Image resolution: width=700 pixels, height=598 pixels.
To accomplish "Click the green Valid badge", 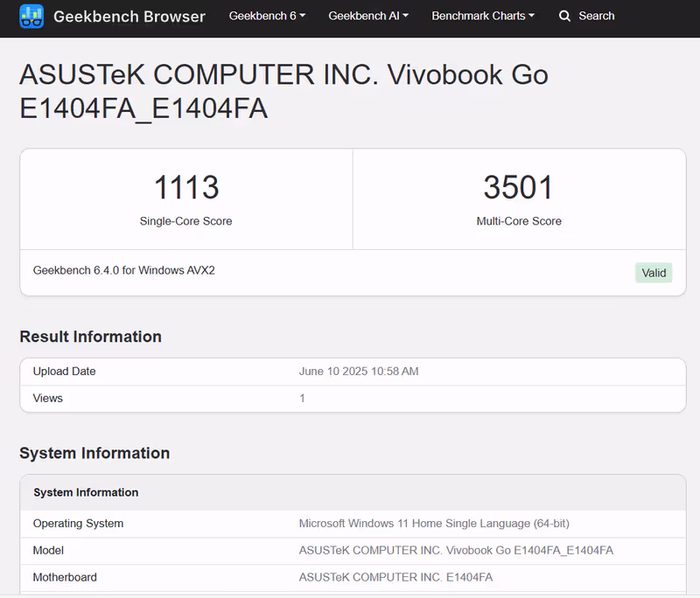I will pyautogui.click(x=654, y=273).
